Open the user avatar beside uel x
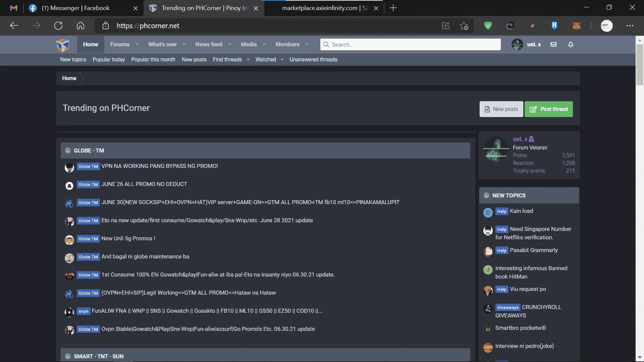This screenshot has height=362, width=644. point(517,44)
